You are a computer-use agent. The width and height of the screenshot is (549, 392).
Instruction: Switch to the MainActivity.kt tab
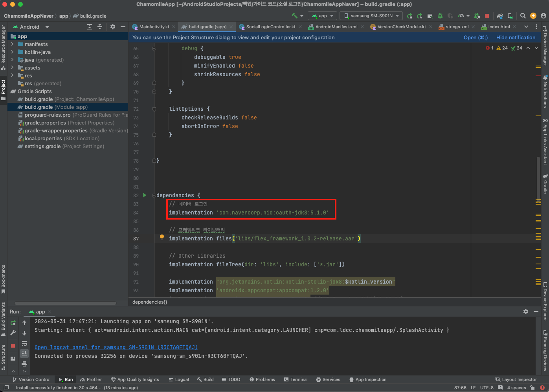click(x=154, y=27)
